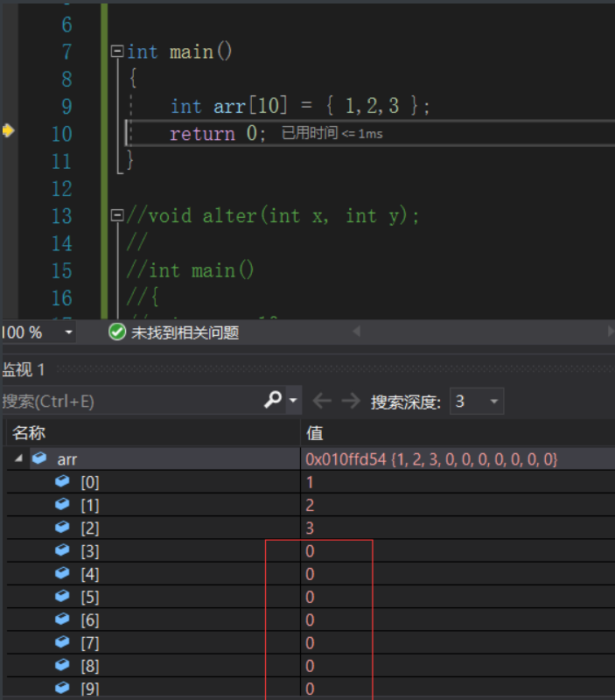Viewport: 615px width, 700px height.
Task: Click the cube icon of element [1]
Action: click(x=62, y=505)
